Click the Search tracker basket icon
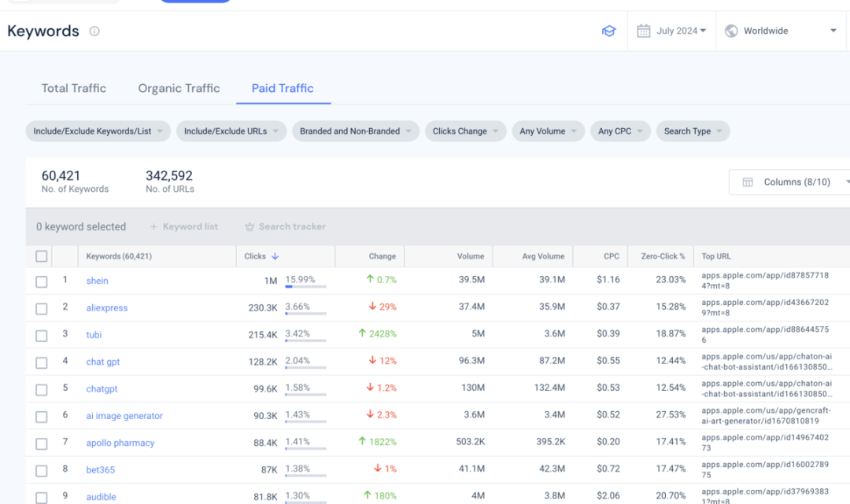 pos(249,226)
